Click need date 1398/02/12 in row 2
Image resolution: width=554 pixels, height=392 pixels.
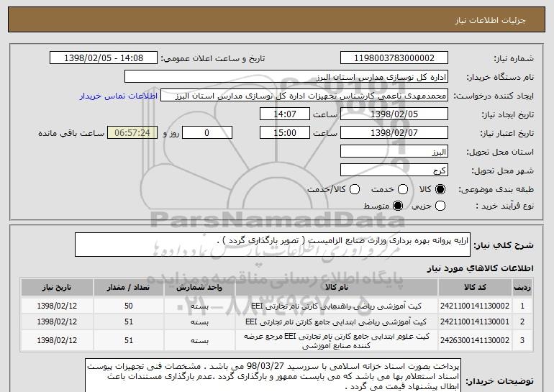(x=57, y=322)
